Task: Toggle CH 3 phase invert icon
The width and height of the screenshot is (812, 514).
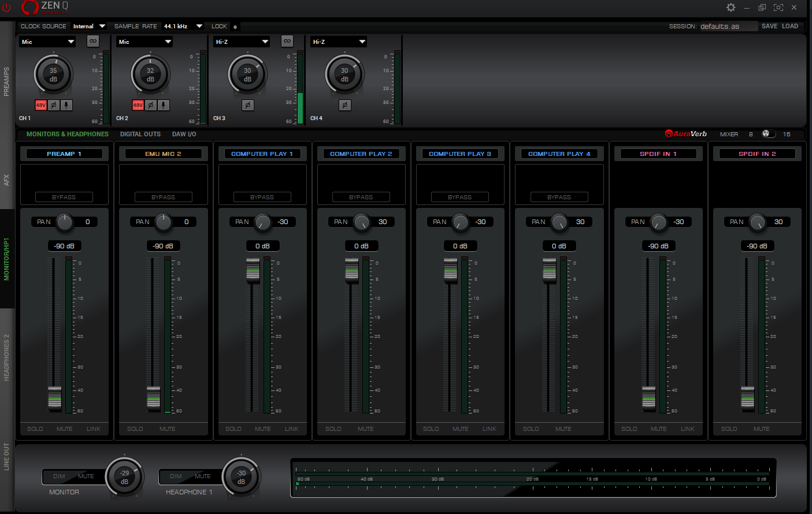Action: click(x=248, y=105)
